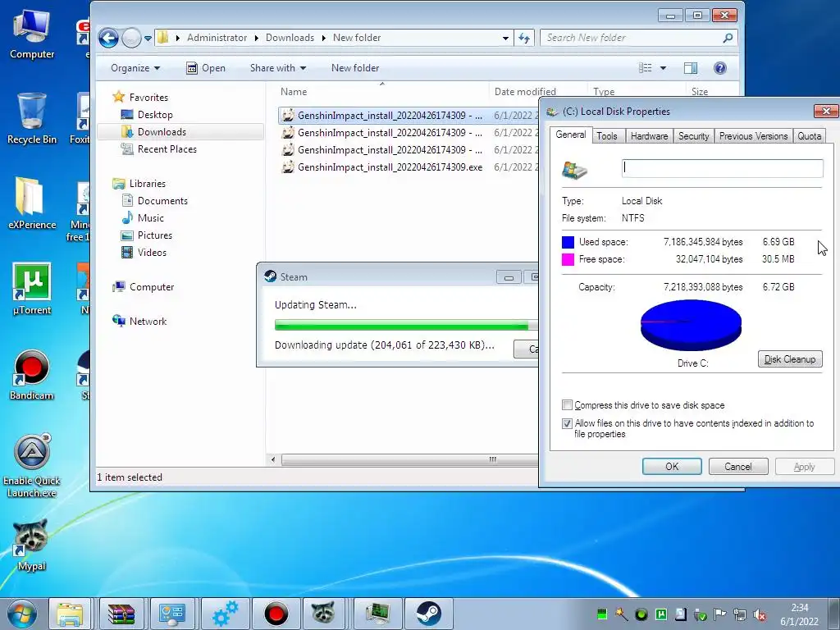This screenshot has width=840, height=630.
Task: Open the monitor-style taskbar icon beside Steam
Action: [x=377, y=614]
